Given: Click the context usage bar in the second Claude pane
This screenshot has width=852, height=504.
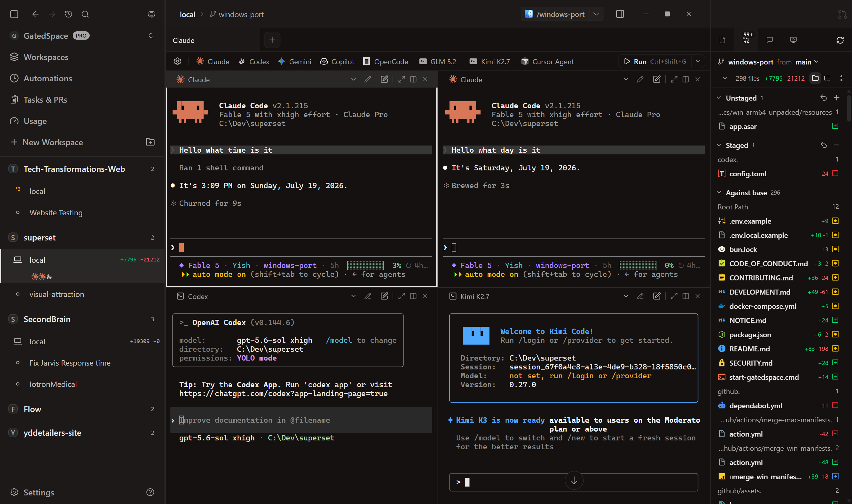Looking at the screenshot, I should pos(638,265).
